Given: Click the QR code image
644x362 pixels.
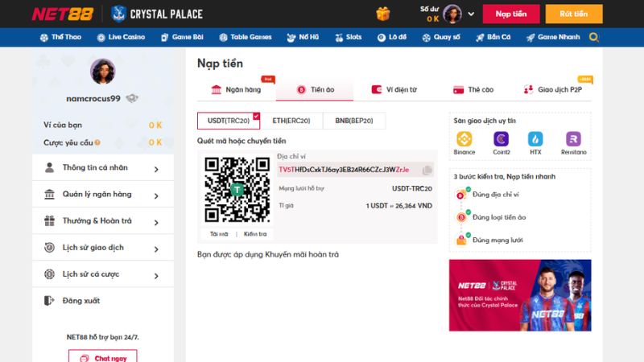Looking at the screenshot, I should (x=237, y=190).
